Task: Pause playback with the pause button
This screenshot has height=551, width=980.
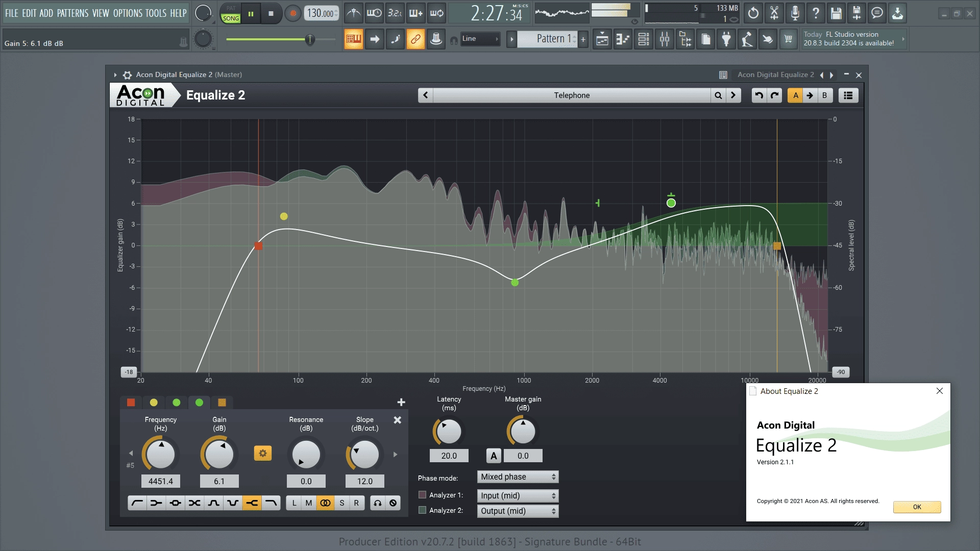Action: (251, 14)
